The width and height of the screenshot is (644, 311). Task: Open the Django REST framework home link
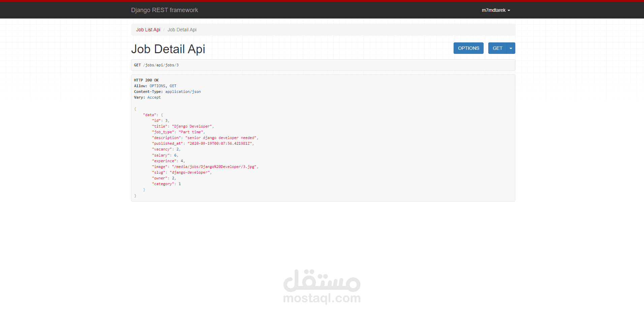point(164,10)
